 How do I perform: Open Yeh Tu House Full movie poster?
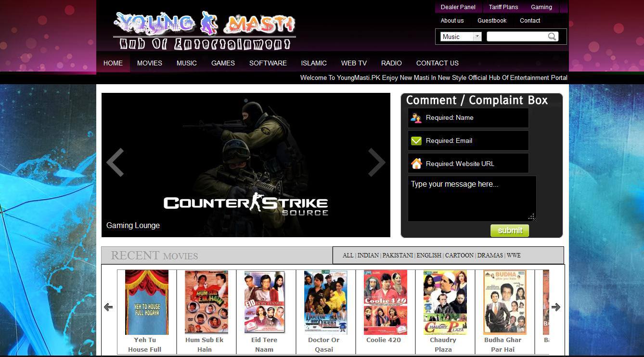click(147, 302)
